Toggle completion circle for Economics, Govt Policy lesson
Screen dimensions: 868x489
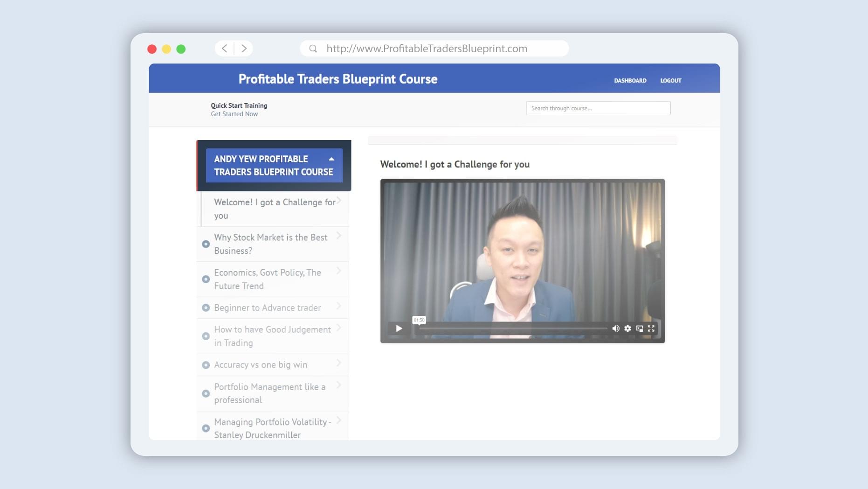click(206, 279)
